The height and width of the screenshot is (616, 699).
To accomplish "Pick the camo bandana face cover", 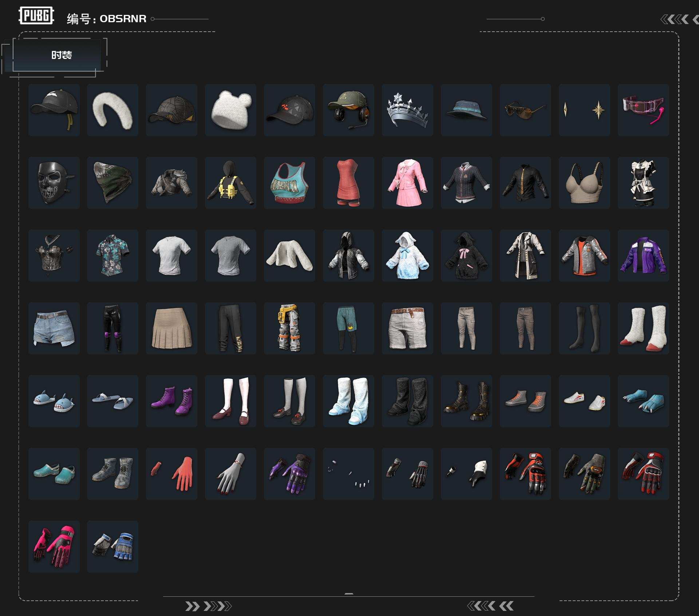I will pos(112,183).
